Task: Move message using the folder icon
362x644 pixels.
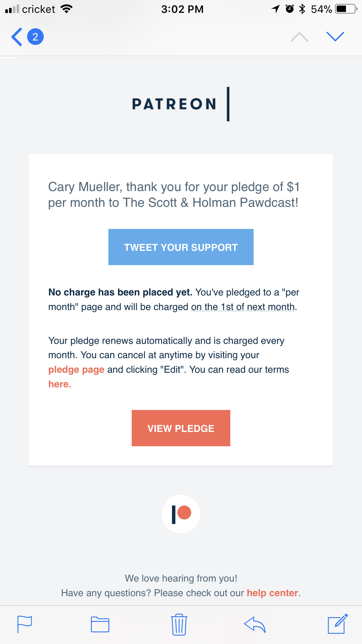Action: point(100,624)
